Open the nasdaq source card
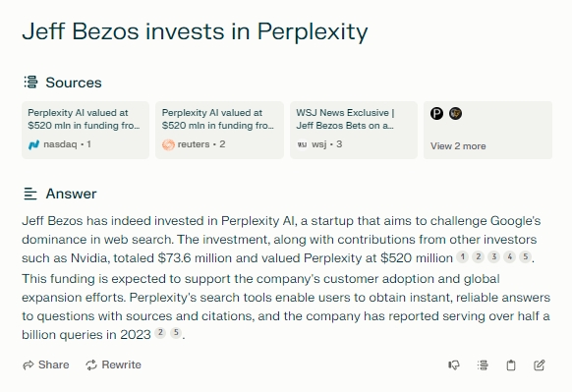Screen dimensions: 572x392 point(86,130)
